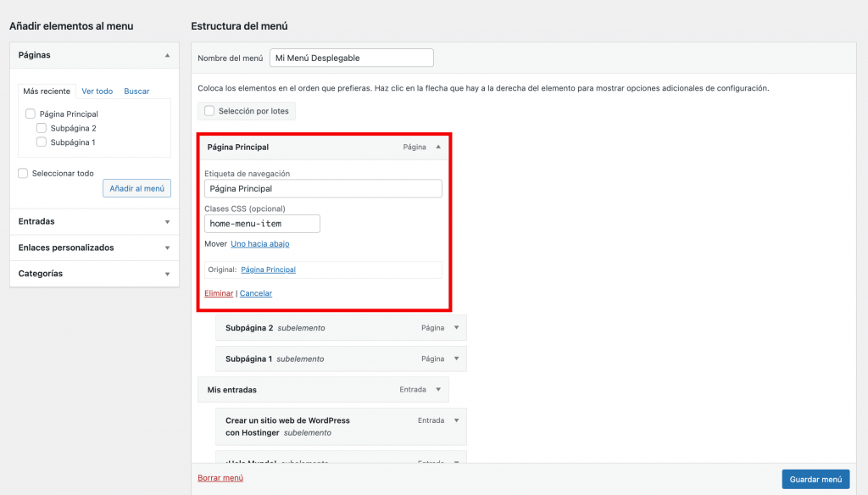The height and width of the screenshot is (495, 868).
Task: Expand Enlaces personalizados section
Action: [167, 248]
